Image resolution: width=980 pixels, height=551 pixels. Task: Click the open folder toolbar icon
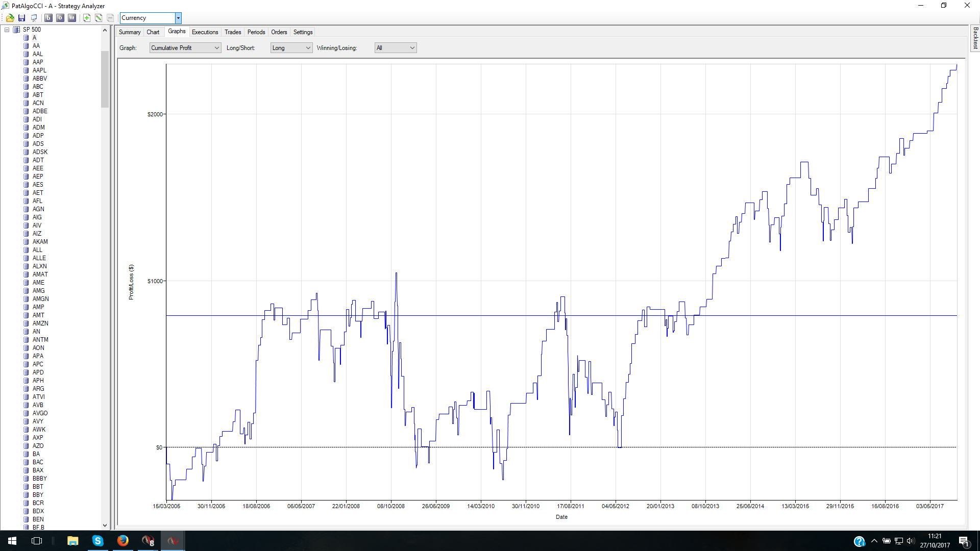click(10, 18)
